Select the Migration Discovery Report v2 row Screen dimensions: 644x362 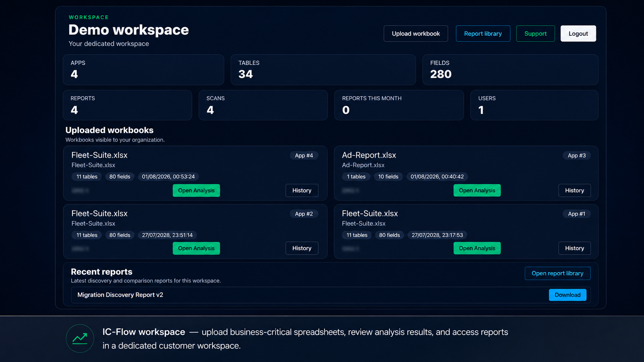[330, 295]
